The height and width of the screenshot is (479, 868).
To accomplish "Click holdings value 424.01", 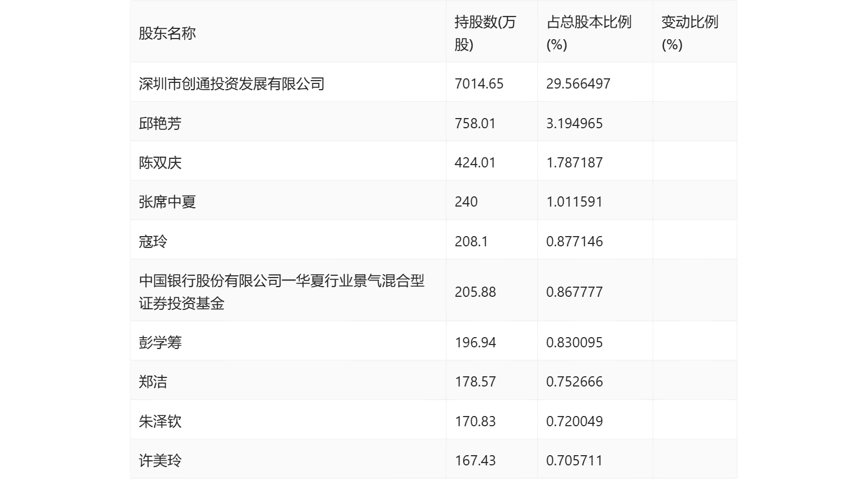I will tap(475, 163).
